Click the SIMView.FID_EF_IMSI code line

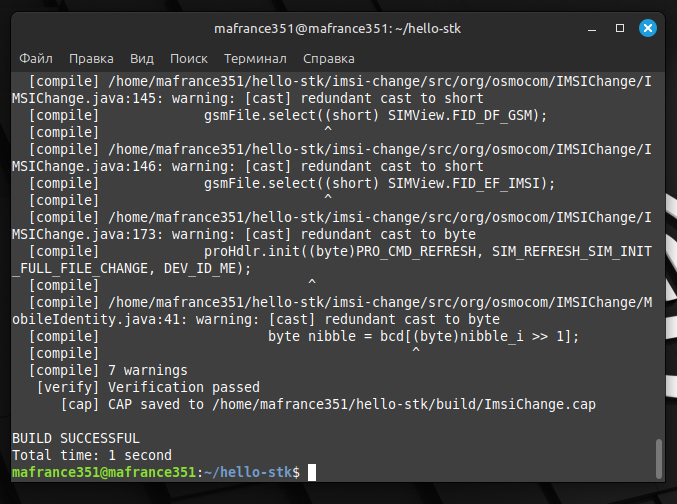379,183
